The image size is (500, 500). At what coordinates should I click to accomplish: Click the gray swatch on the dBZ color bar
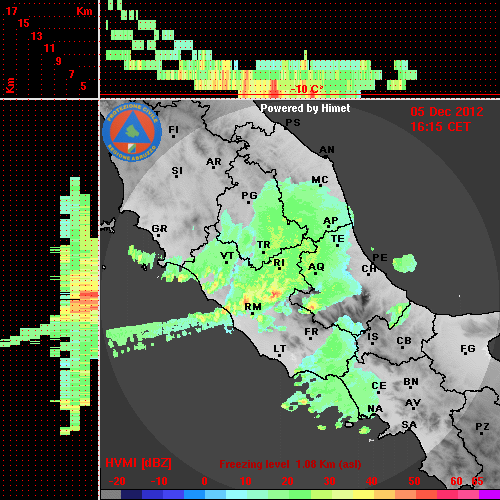point(111,495)
